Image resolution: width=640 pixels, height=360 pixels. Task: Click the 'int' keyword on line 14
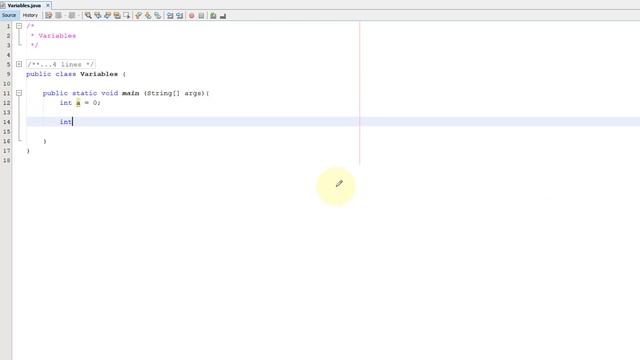click(66, 122)
